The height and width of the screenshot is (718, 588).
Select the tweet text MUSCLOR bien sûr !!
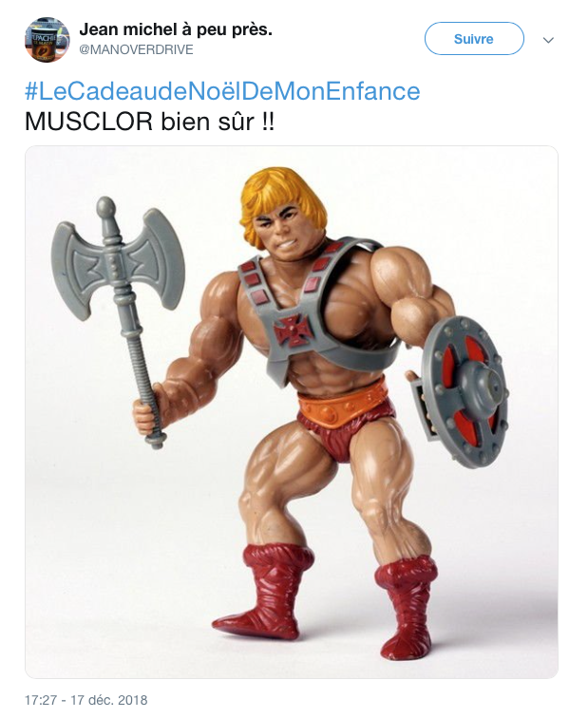click(150, 122)
